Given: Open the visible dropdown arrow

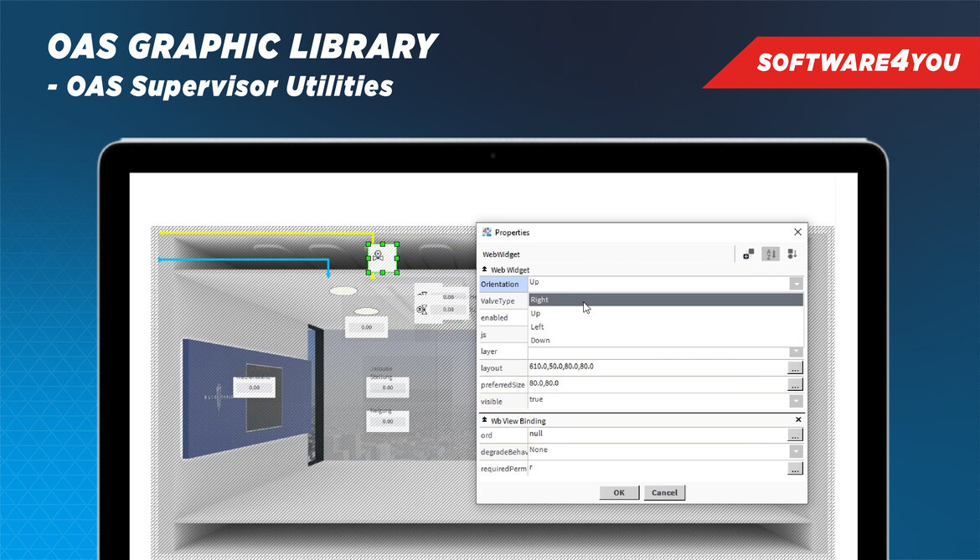Looking at the screenshot, I should 796,402.
